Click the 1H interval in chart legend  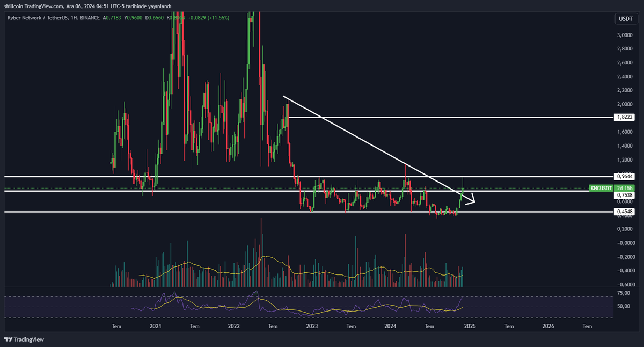coord(75,18)
